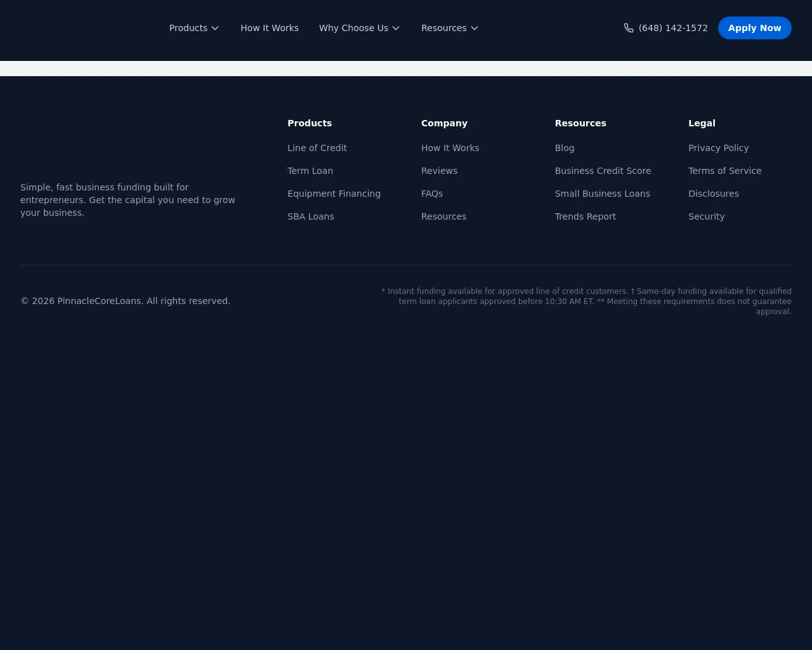
Task: View the FAQs footer link
Action: (432, 194)
